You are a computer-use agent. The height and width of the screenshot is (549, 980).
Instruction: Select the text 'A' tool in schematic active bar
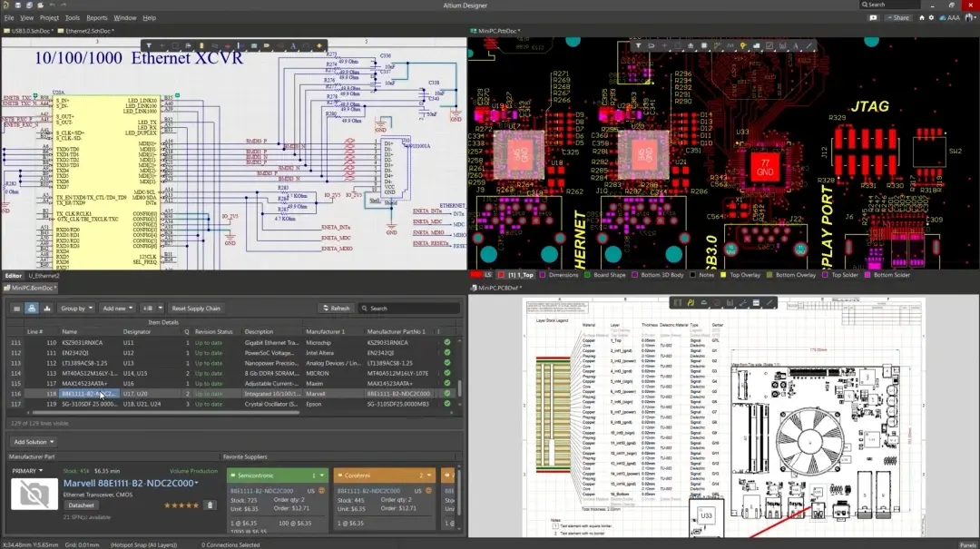(293, 45)
